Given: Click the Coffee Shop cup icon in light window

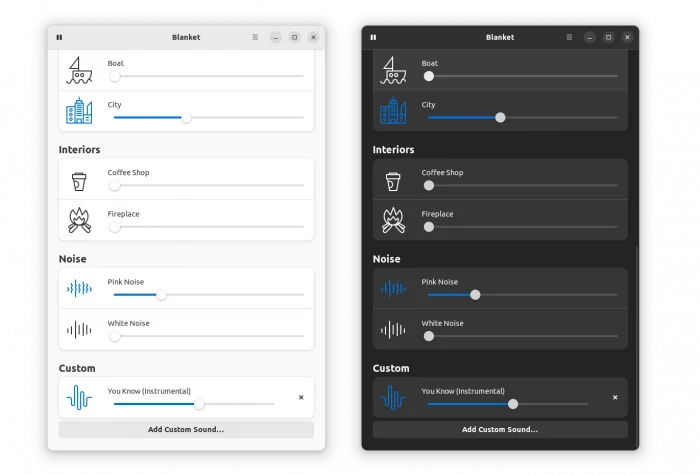Looking at the screenshot, I should pos(79,180).
